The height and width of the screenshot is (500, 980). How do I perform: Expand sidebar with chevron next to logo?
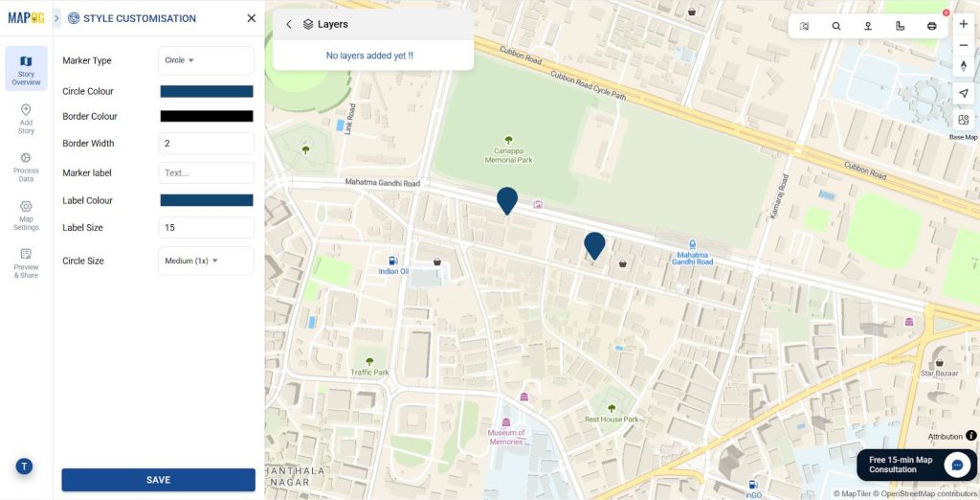pos(56,18)
